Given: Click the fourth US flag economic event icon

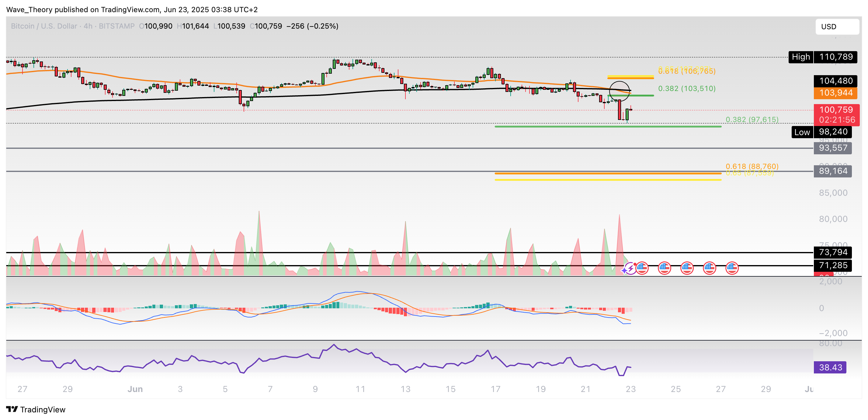Looking at the screenshot, I should [x=710, y=268].
